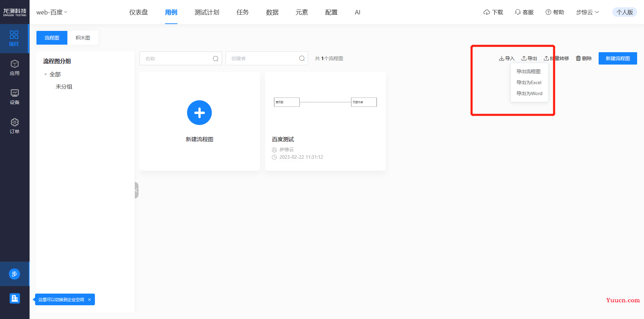Select the 用例 top tab
The width and height of the screenshot is (644, 319).
171,12
